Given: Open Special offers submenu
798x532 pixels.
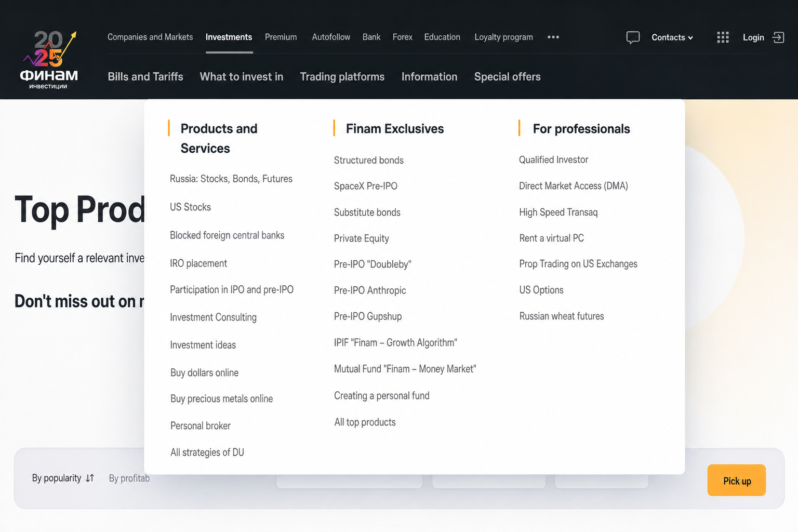Looking at the screenshot, I should click(508, 76).
